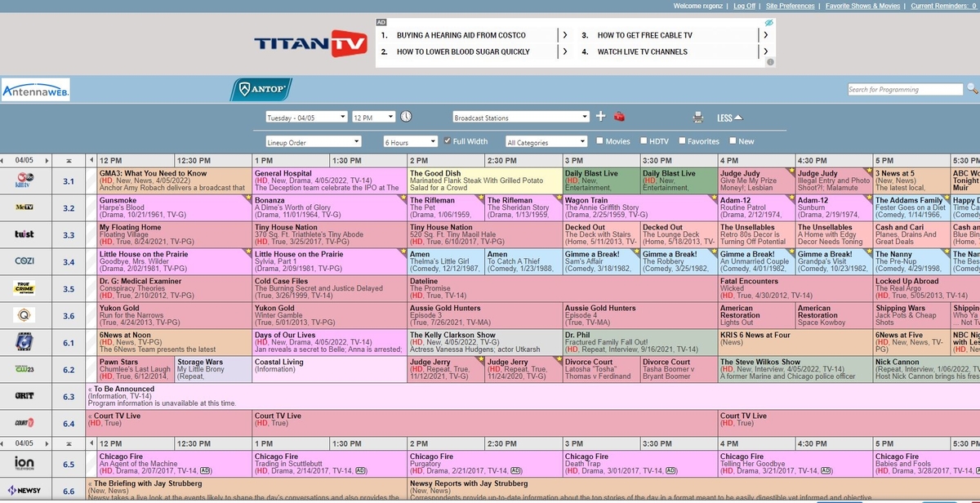Click the Court TV channel logo

coord(24,423)
